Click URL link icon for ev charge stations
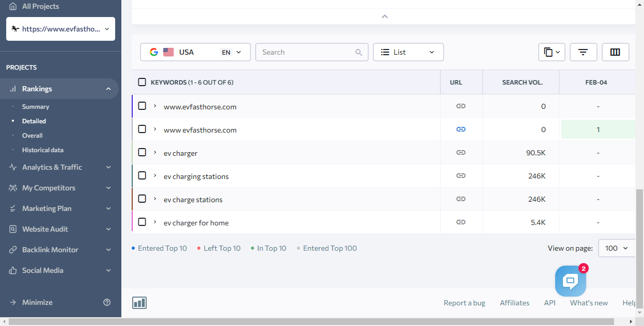644x326 pixels. (461, 199)
